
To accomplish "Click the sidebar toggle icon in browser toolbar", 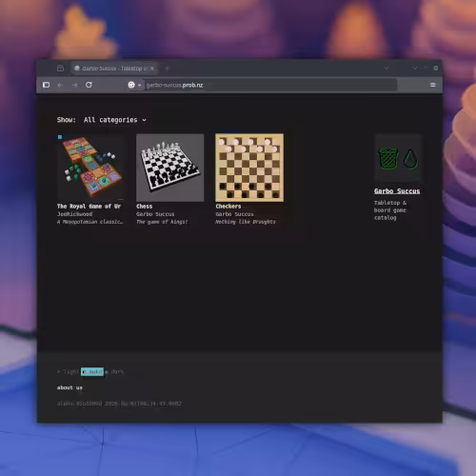I will [46, 85].
